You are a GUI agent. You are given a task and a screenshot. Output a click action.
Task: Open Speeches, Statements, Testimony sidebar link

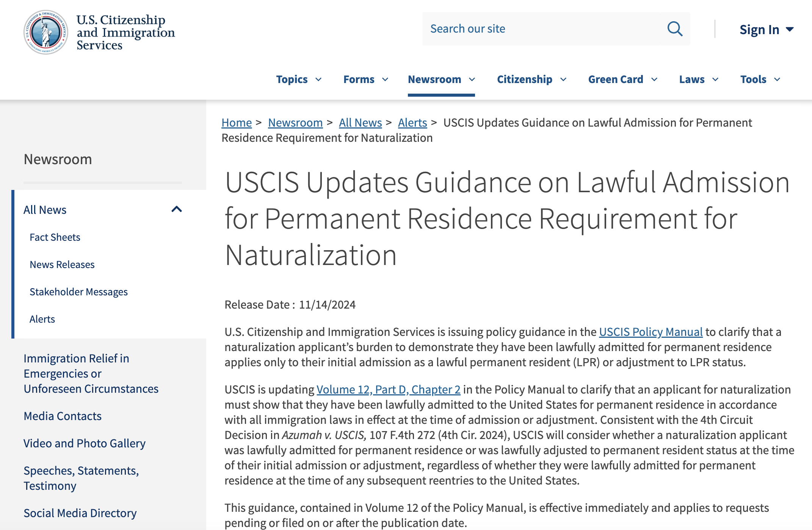(81, 478)
